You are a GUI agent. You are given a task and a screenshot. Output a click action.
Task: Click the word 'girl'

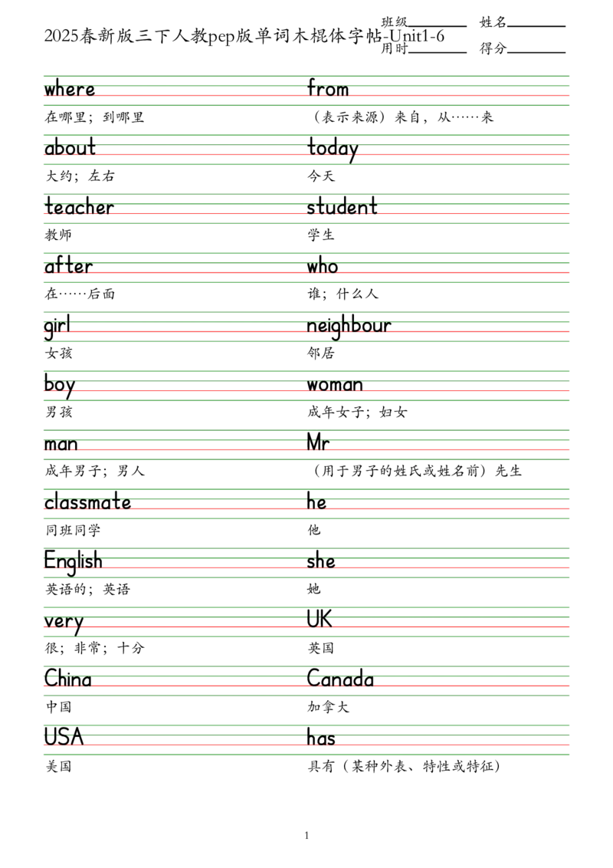(58, 326)
